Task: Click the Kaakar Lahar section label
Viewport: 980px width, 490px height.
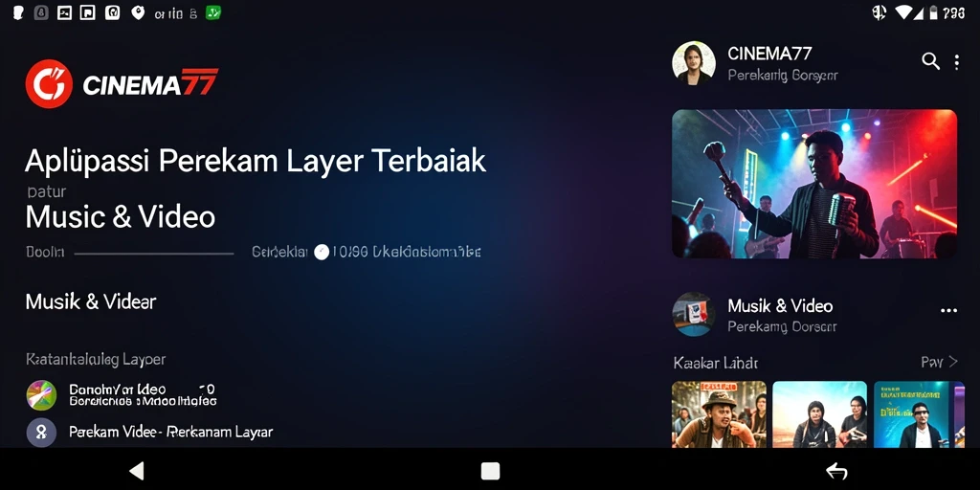Action: click(716, 363)
